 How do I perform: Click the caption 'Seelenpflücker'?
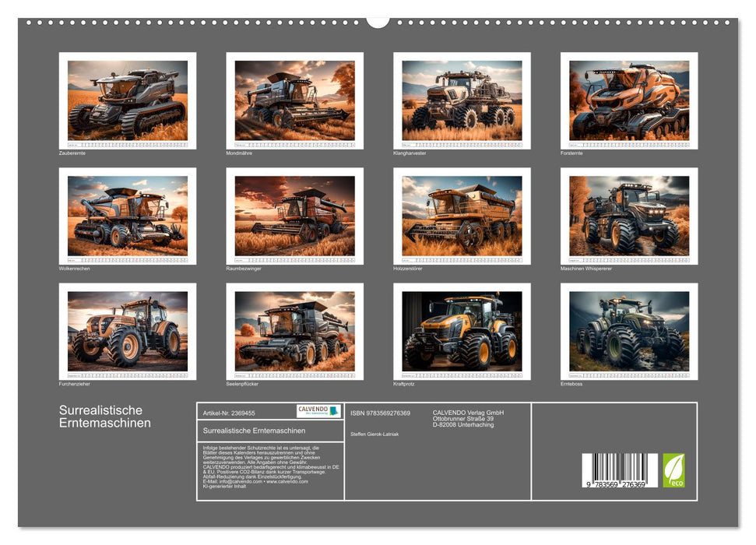tap(242, 384)
